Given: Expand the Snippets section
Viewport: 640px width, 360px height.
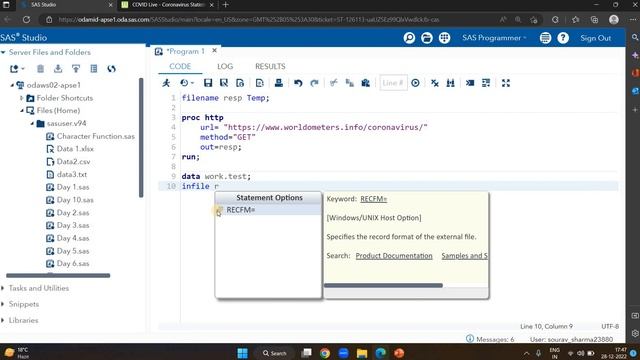Looking at the screenshot, I should tap(3, 304).
